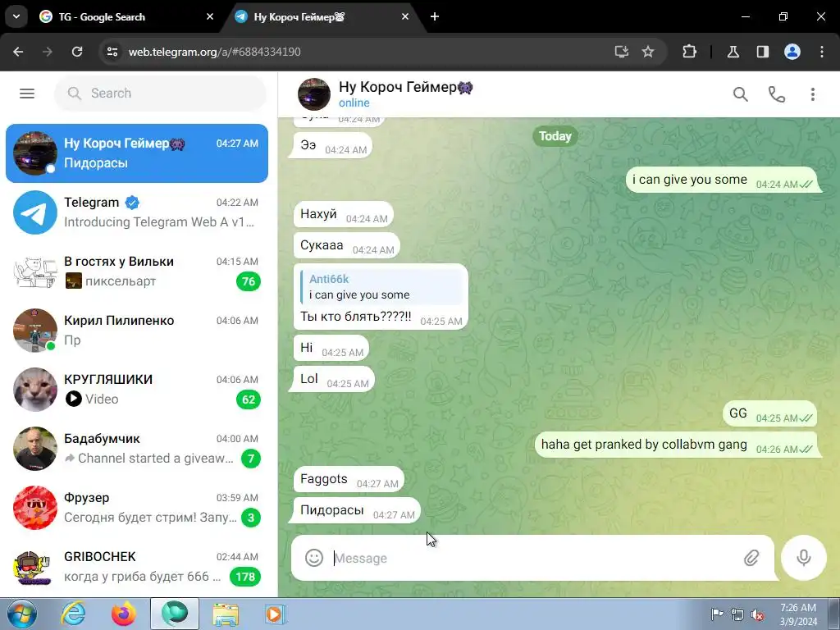Click the 'GG' sent message
Viewport: 840px width, 630px height.
(769, 413)
